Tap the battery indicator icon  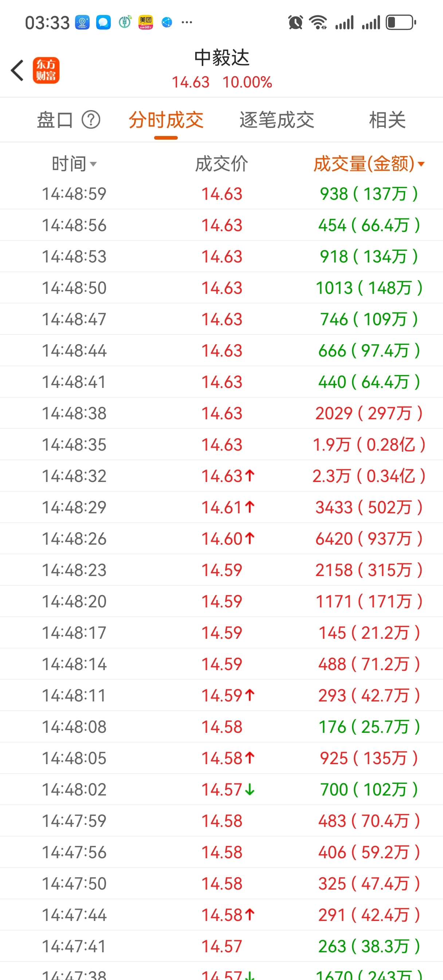(401, 23)
